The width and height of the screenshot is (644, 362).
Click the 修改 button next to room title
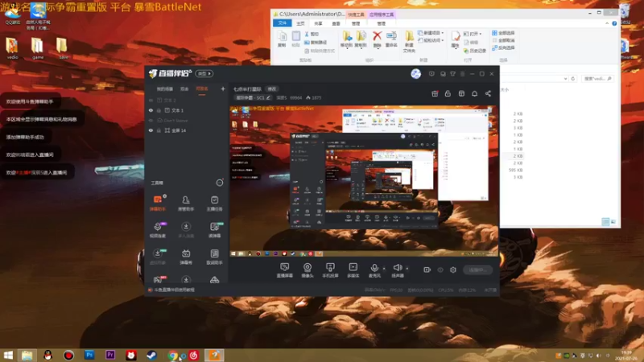[x=272, y=88]
